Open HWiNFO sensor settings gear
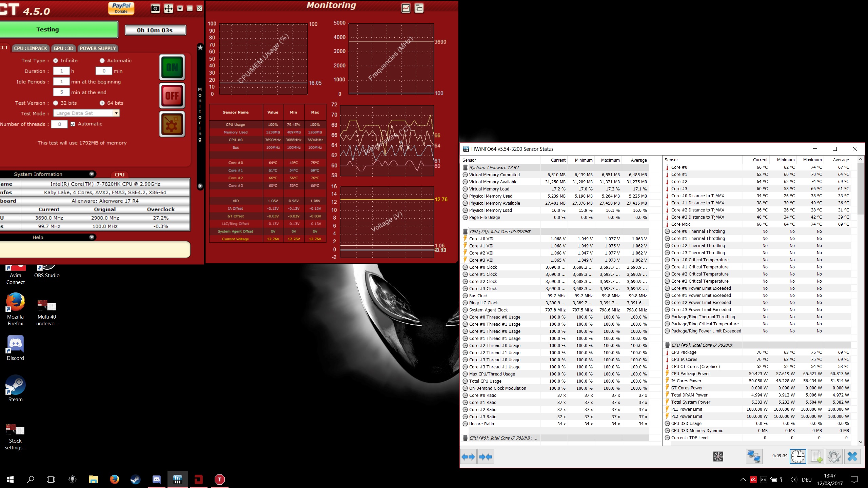This screenshot has width=868, height=488. 834,456
